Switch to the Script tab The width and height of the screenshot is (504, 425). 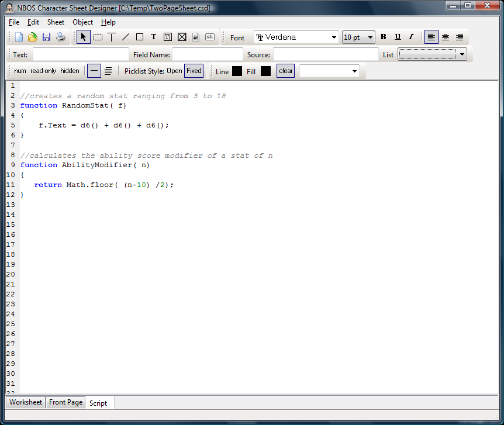(98, 403)
